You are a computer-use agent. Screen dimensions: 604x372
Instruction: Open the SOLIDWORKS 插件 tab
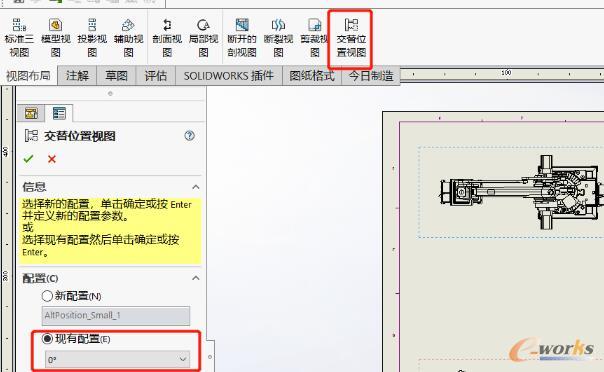(x=229, y=75)
